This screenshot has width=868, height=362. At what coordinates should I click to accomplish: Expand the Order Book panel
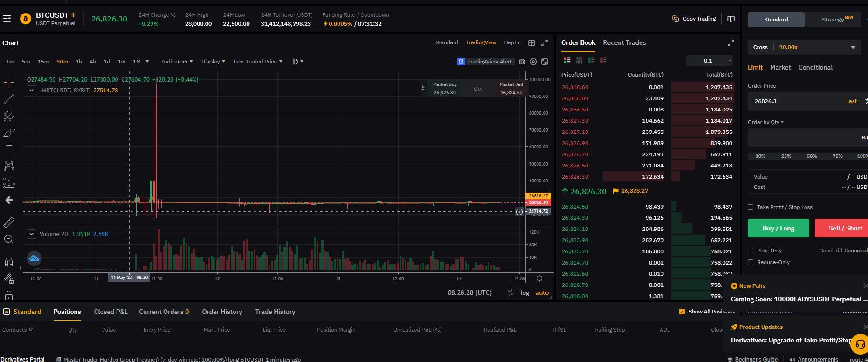tap(731, 43)
